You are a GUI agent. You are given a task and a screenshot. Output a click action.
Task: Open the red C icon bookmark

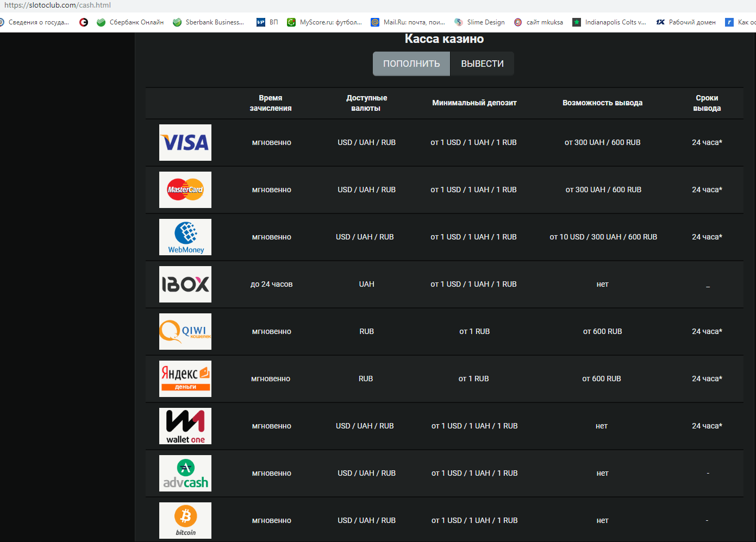point(84,22)
